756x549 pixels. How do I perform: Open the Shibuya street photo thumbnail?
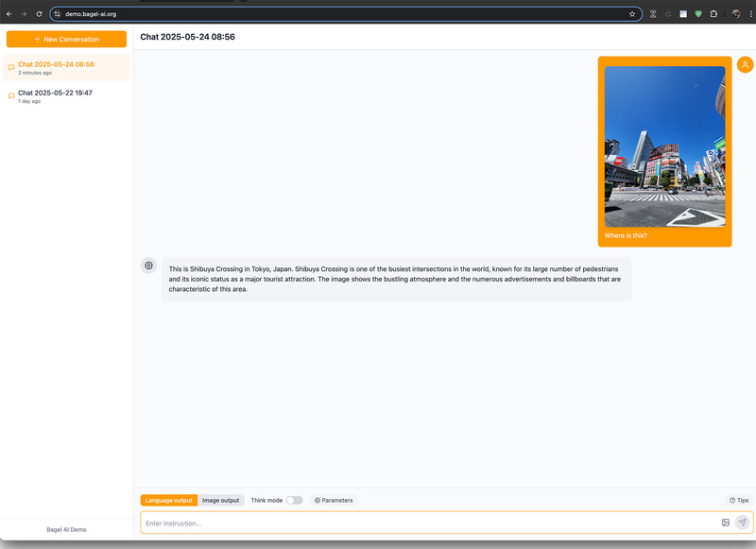(664, 146)
